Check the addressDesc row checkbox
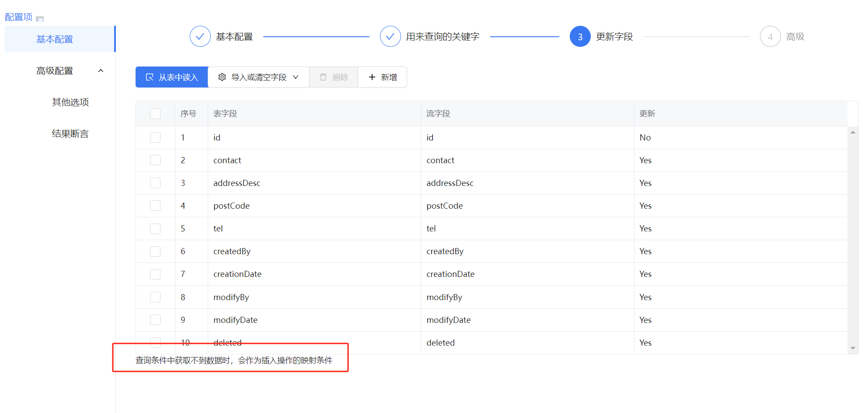The image size is (868, 413). click(x=155, y=183)
